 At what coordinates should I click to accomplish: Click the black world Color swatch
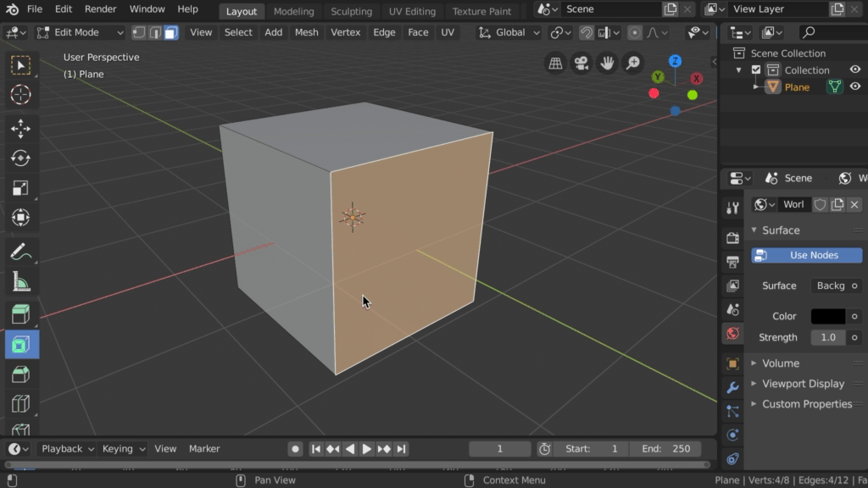tap(827, 316)
